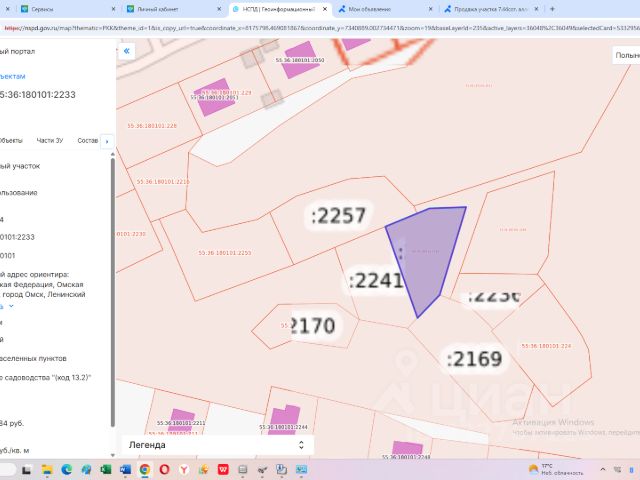Open the red WPS Office taskbar icon
Viewport: 640px width, 480px height.
pos(223,469)
